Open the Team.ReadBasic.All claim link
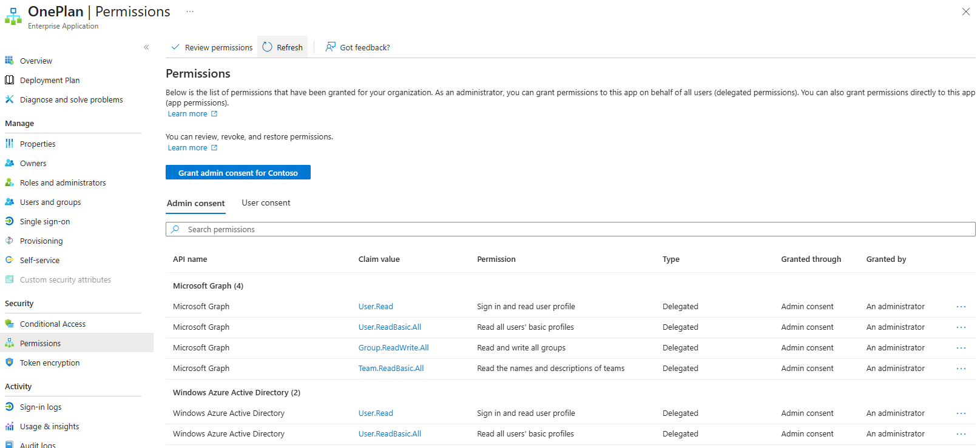 click(391, 369)
